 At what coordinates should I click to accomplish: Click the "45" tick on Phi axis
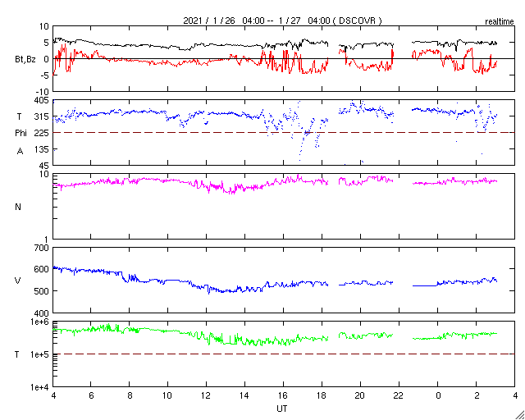point(44,166)
